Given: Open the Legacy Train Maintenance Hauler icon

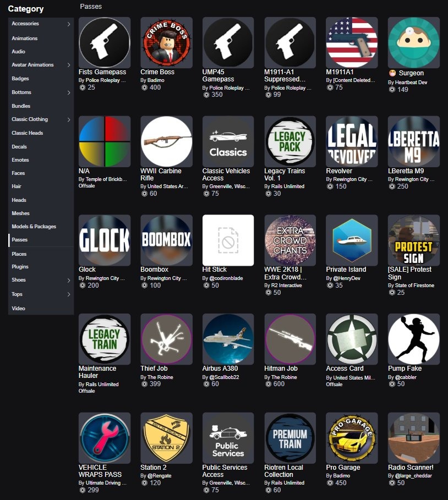Looking at the screenshot, I should (x=105, y=339).
